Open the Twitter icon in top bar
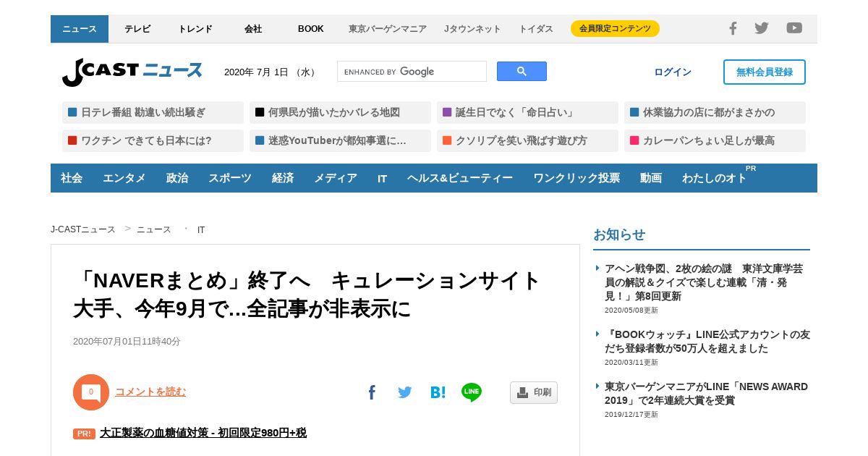Viewport: 868px width, 456px height. [762, 28]
